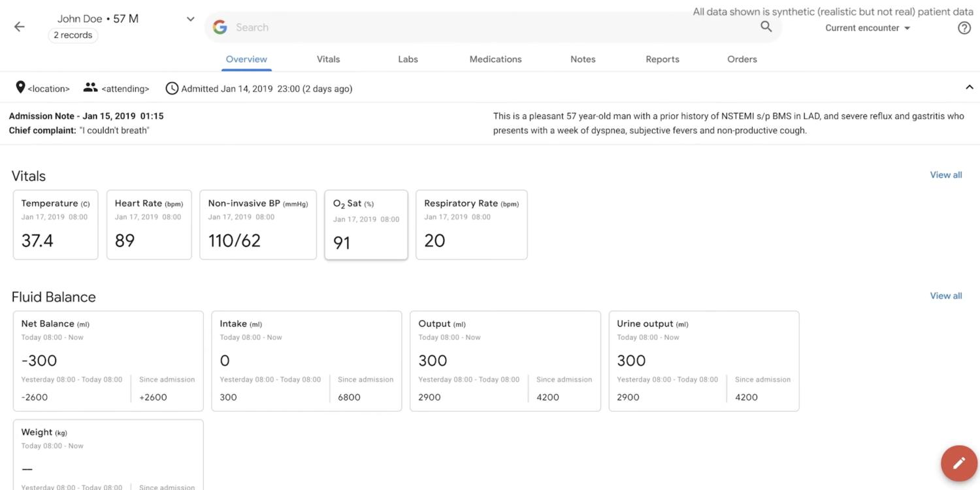Click View all for Fluid Balance
Image resolution: width=980 pixels, height=490 pixels.
tap(945, 296)
